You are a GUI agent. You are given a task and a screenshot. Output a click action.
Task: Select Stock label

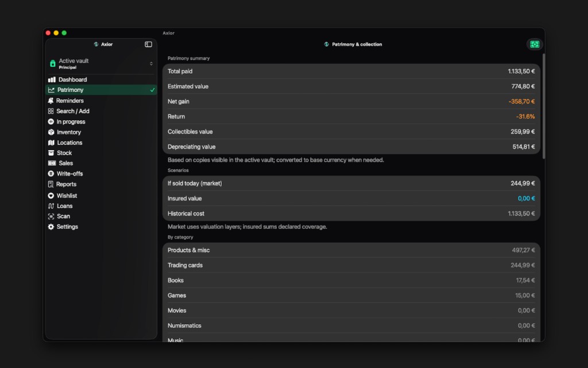pos(64,153)
